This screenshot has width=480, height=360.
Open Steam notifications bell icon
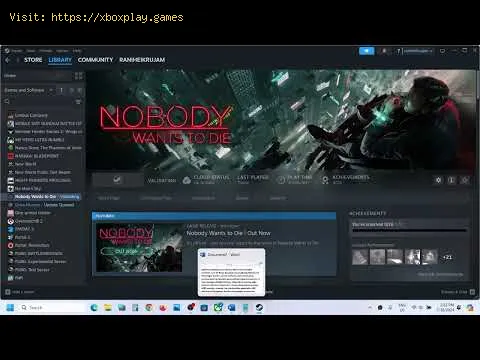(x=384, y=51)
